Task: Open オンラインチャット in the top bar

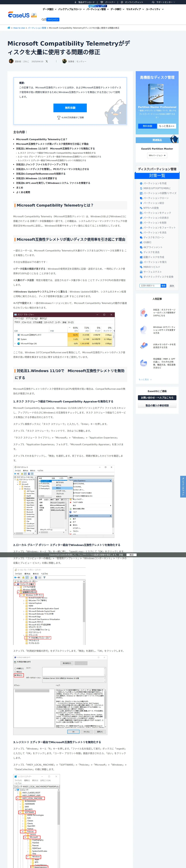Action: click(x=132, y=2)
